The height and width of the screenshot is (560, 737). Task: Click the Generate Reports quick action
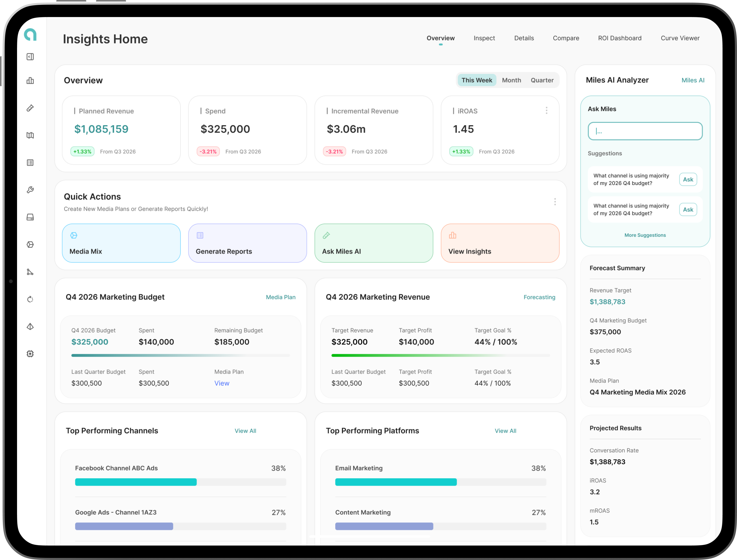click(x=247, y=243)
